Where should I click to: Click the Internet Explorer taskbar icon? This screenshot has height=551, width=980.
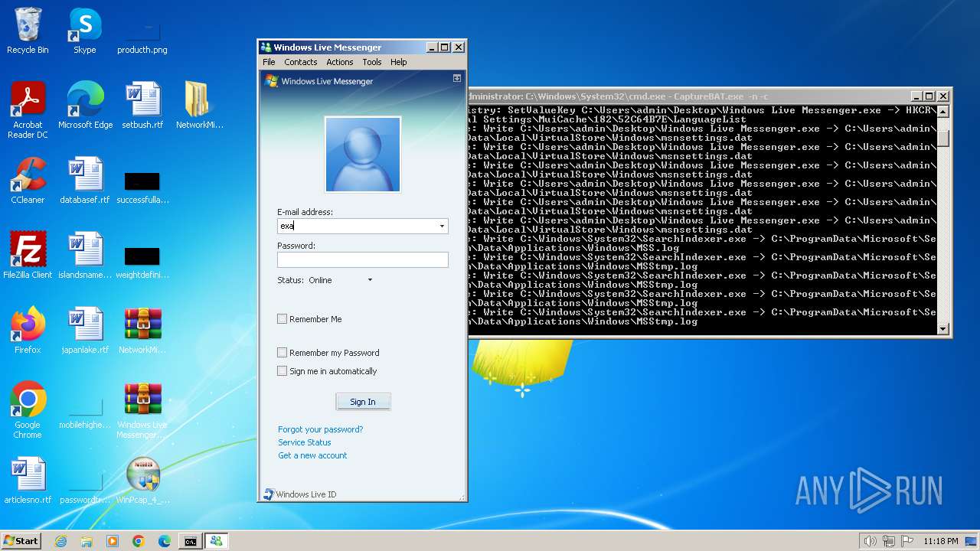[60, 541]
